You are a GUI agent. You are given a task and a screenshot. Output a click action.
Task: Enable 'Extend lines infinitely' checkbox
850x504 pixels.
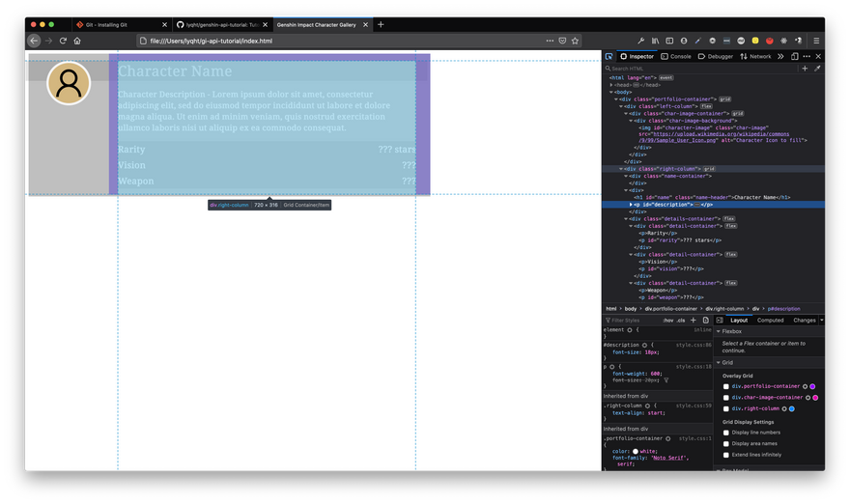point(726,455)
